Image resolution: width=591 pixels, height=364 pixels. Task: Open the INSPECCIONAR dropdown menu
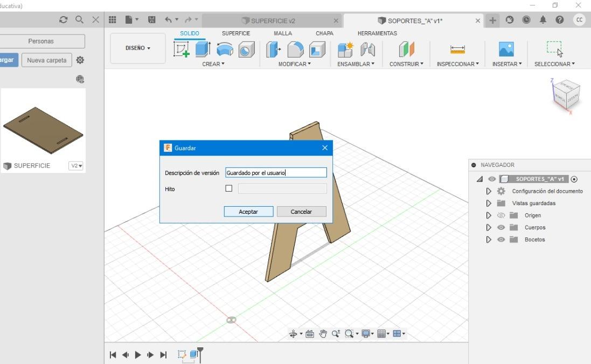click(458, 64)
